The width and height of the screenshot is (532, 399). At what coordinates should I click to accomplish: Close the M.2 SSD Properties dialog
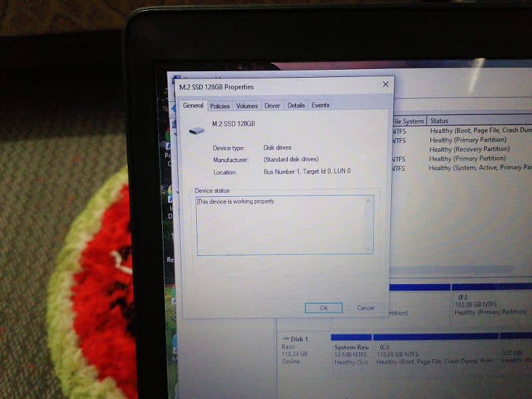click(385, 85)
